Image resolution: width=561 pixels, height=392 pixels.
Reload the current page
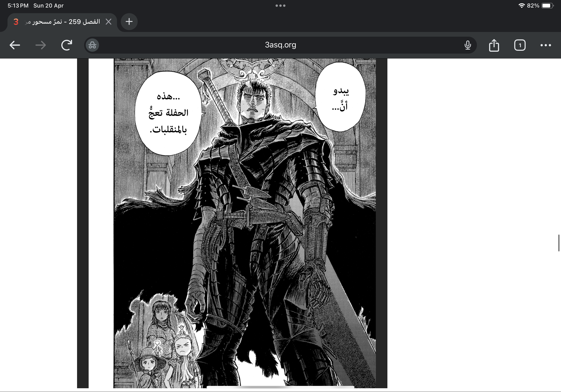click(67, 45)
